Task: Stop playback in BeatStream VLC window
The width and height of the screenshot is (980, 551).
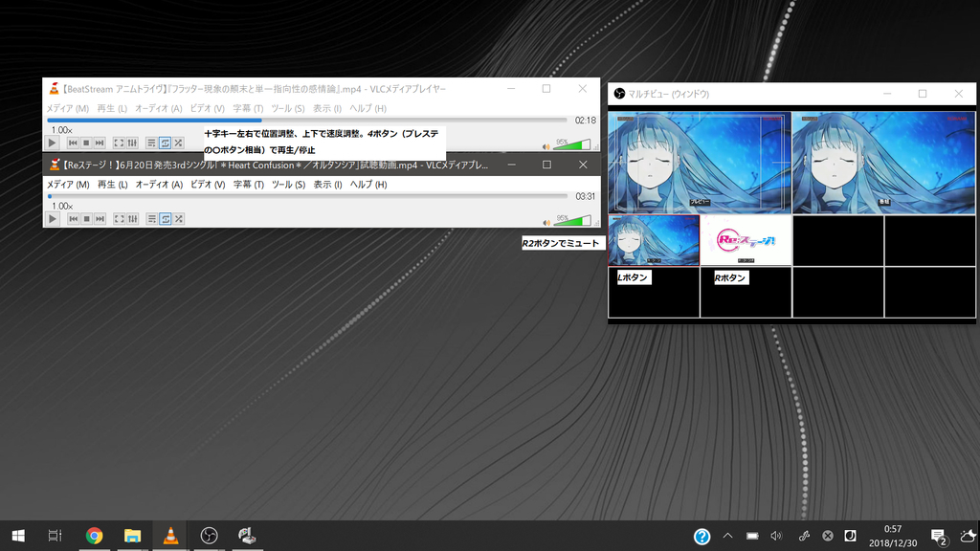Action: tap(86, 143)
